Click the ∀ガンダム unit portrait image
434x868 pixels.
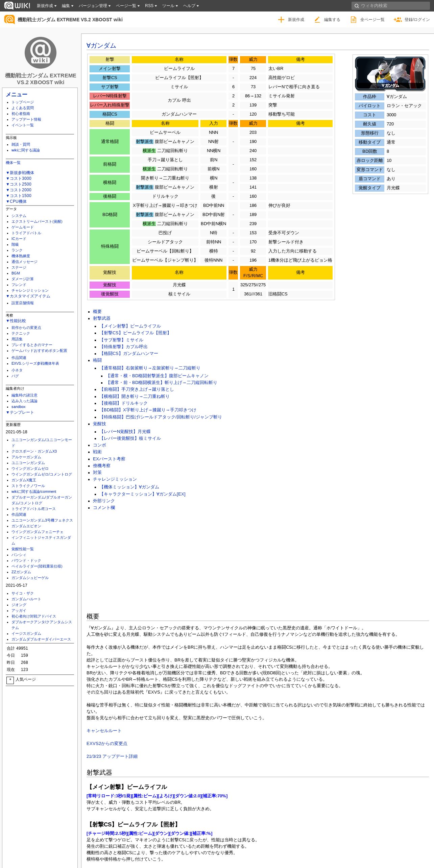(390, 73)
